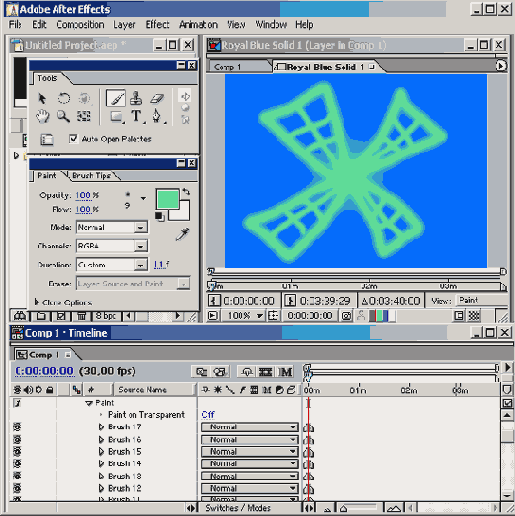Select the Rotation tool
This screenshot has height=516, width=515.
[63, 98]
